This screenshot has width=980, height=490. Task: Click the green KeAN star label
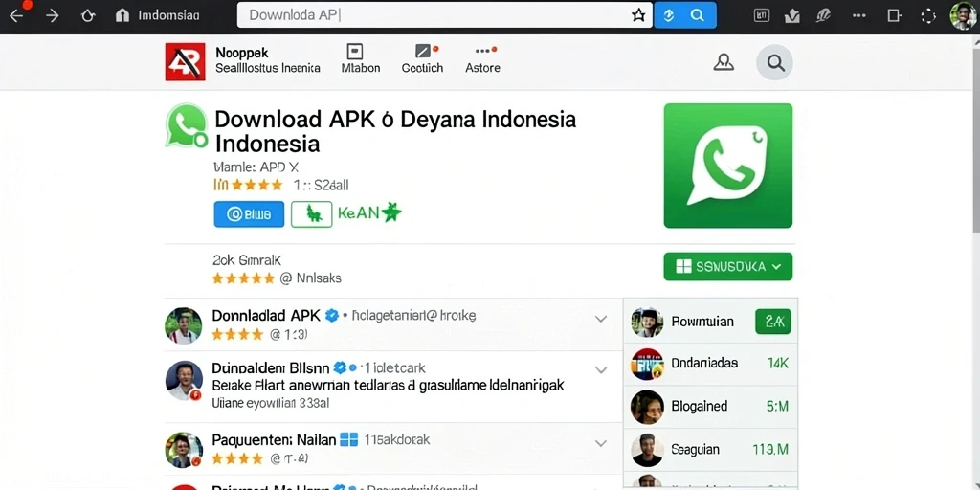click(x=369, y=213)
